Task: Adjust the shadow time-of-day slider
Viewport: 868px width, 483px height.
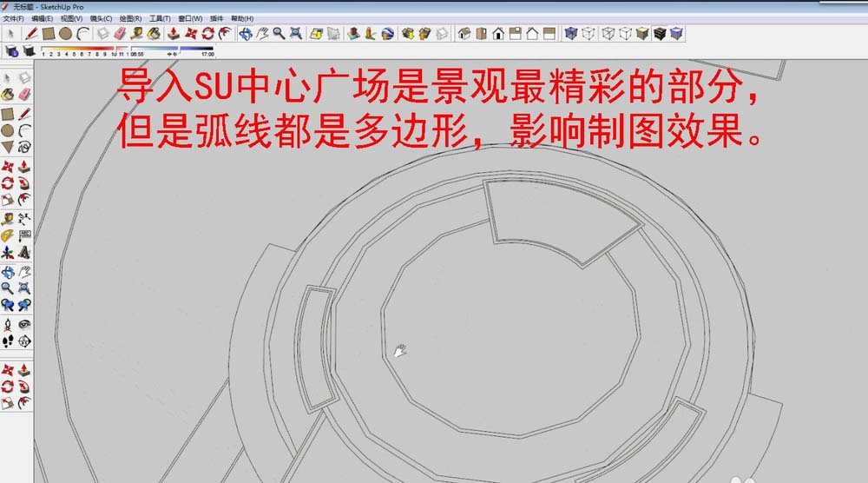Action: 174,50
